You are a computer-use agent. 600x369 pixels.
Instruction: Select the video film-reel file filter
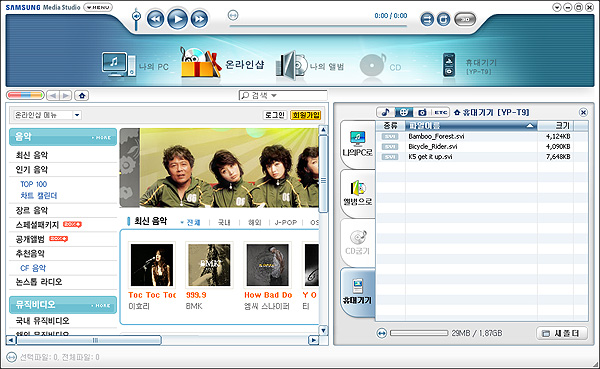click(404, 112)
